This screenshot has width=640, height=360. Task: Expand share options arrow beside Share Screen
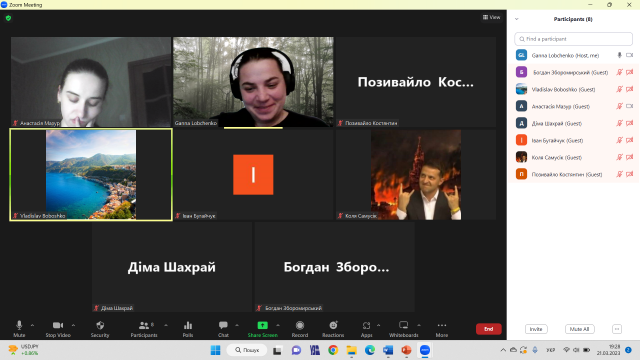click(278, 325)
